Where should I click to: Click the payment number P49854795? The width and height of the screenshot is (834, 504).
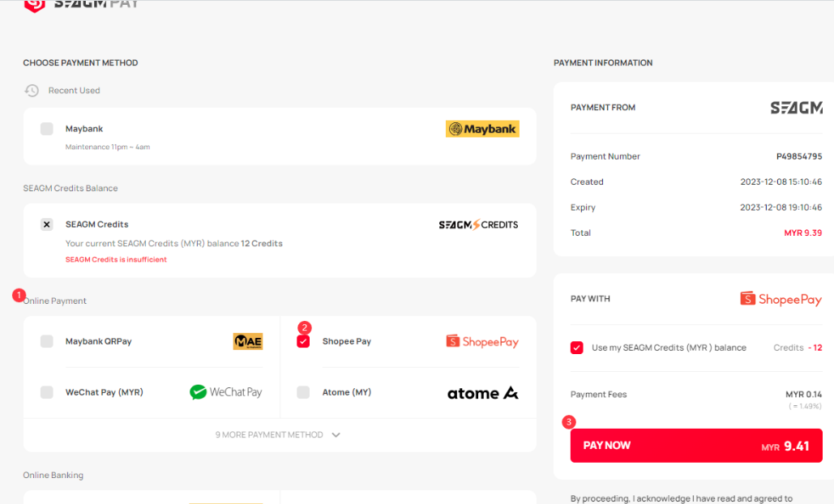(x=798, y=156)
